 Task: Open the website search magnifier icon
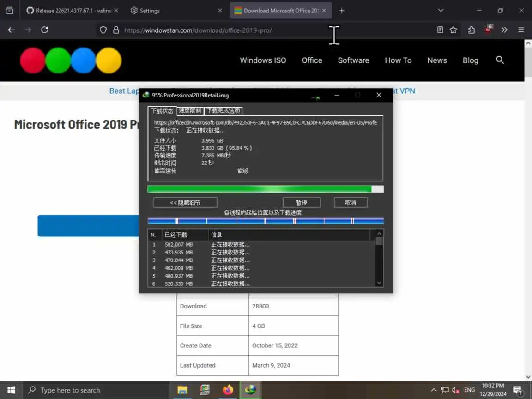click(500, 60)
